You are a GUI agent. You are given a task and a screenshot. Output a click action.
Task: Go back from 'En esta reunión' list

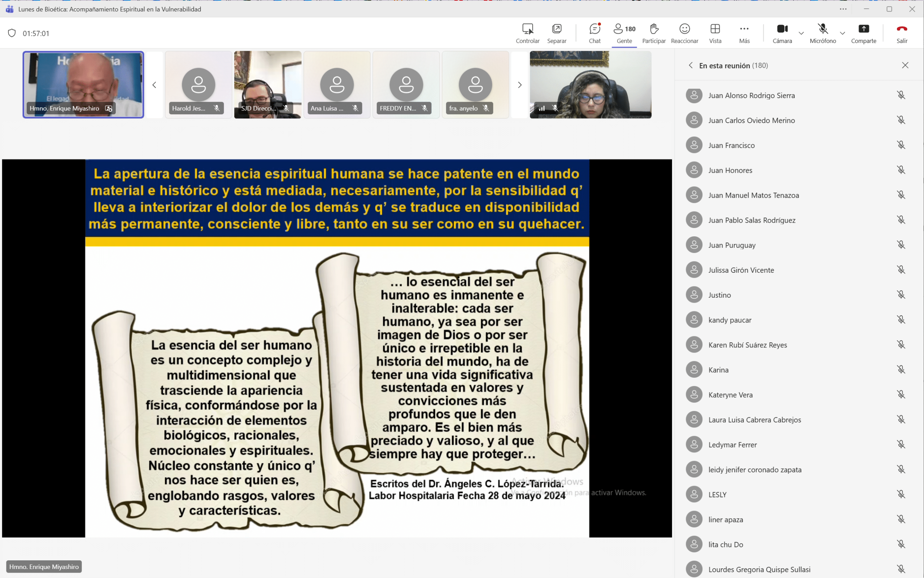tap(690, 65)
